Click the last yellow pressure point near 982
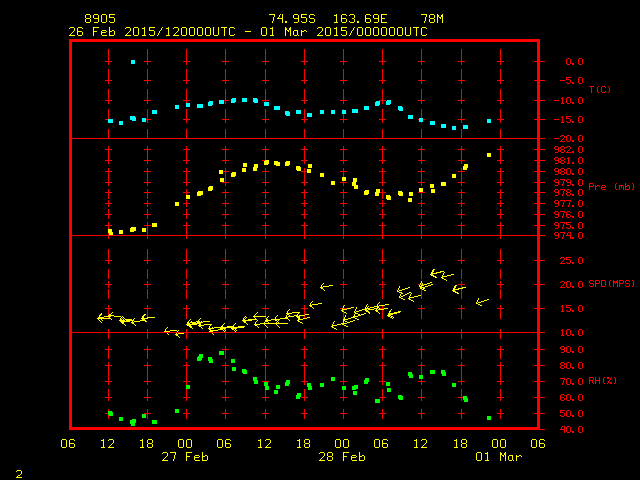The height and width of the screenshot is (480, 640). [489, 155]
